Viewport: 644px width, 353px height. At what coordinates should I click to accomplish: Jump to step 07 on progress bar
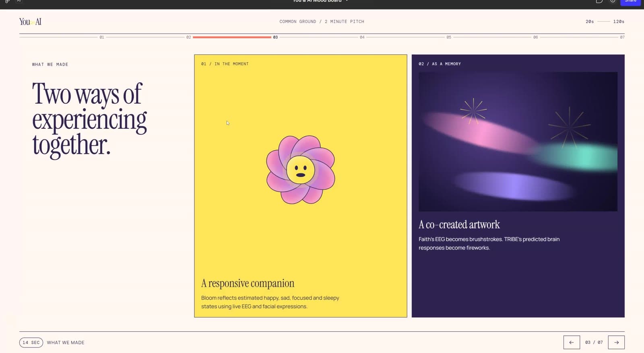click(622, 37)
